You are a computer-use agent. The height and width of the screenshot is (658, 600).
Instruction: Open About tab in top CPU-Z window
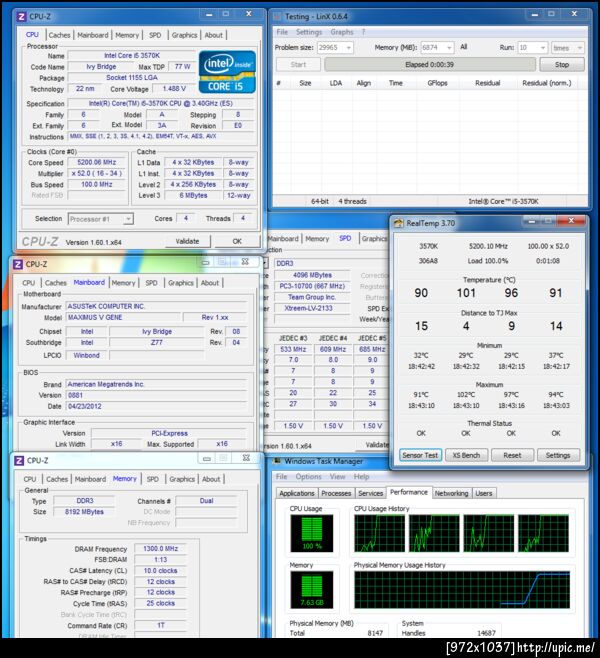click(x=214, y=35)
